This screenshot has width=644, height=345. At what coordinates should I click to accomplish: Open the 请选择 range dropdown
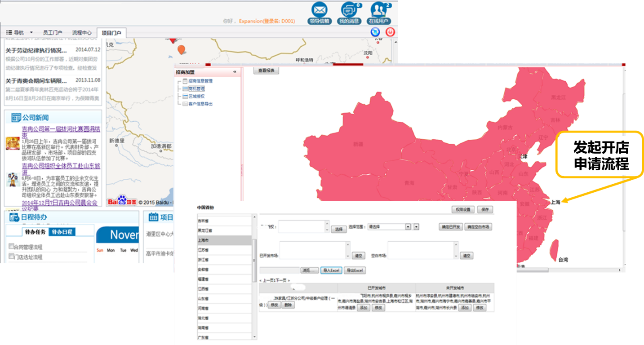coord(389,227)
